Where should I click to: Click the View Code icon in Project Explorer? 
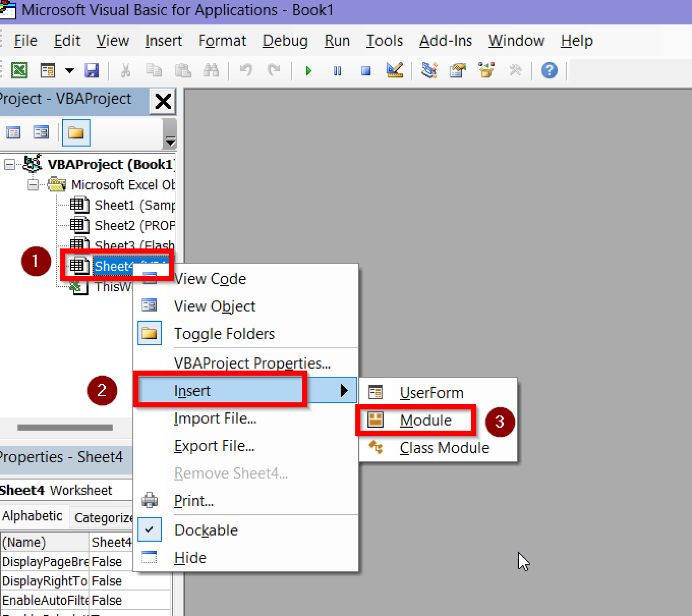[x=14, y=132]
